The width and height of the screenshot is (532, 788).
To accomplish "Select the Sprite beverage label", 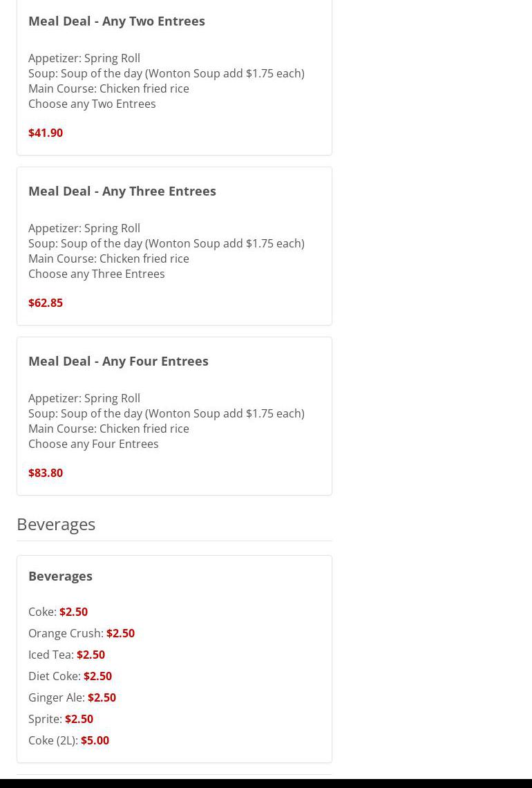I will 45,719.
